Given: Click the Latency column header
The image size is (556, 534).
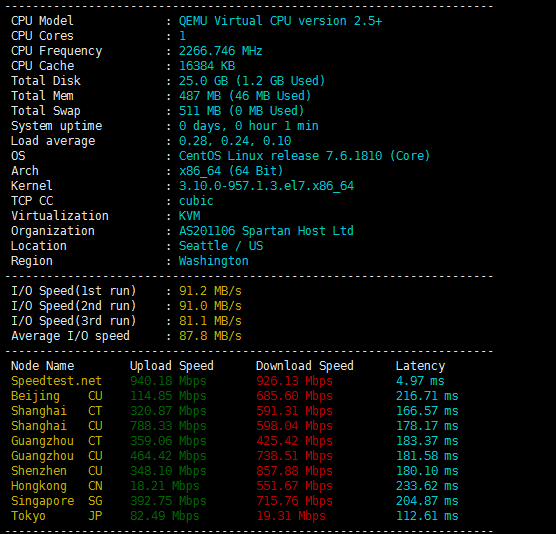Looking at the screenshot, I should tap(420, 366).
